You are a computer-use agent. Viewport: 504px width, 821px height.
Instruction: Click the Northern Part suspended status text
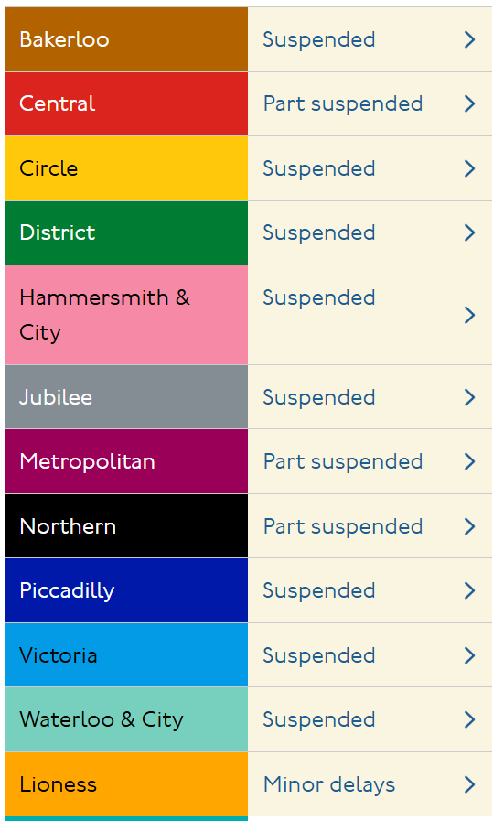pos(343,526)
